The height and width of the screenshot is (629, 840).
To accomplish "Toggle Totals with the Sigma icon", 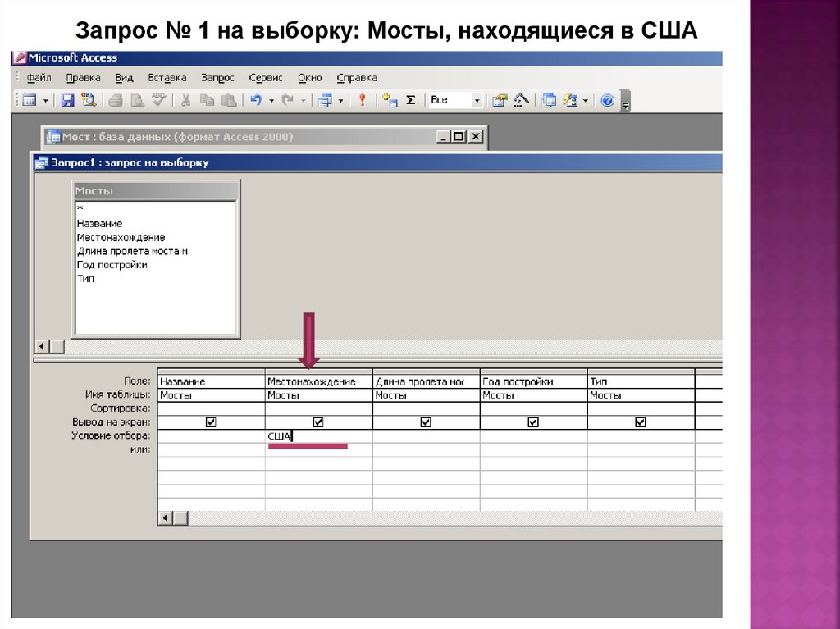I will (x=411, y=100).
